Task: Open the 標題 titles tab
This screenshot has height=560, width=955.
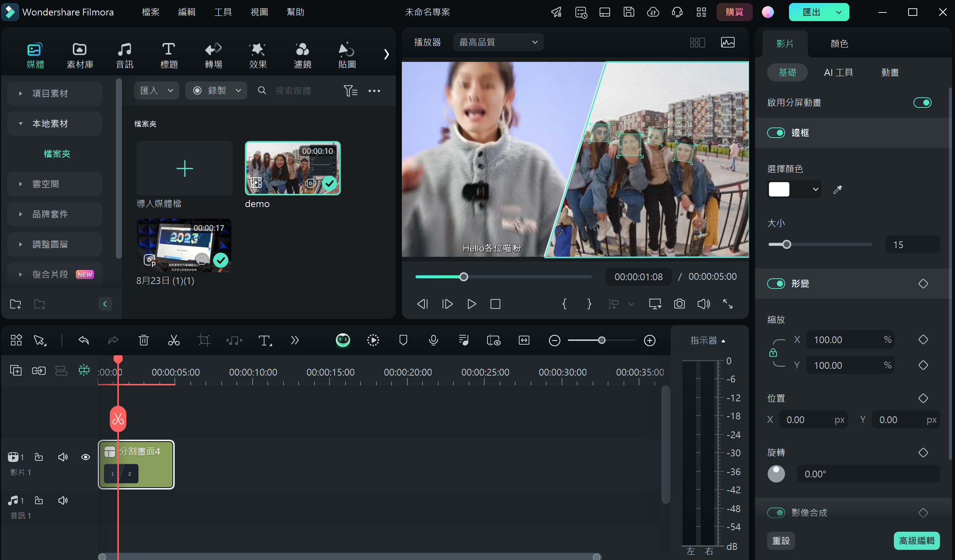Action: pyautogui.click(x=169, y=55)
